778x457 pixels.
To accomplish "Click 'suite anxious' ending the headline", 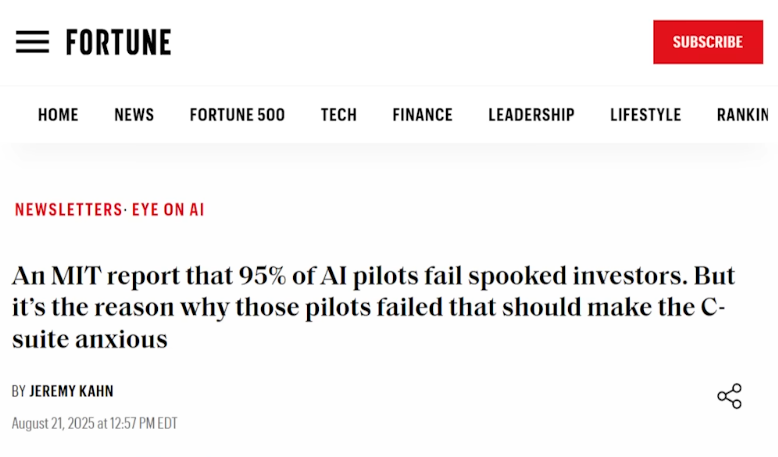I will (x=90, y=340).
